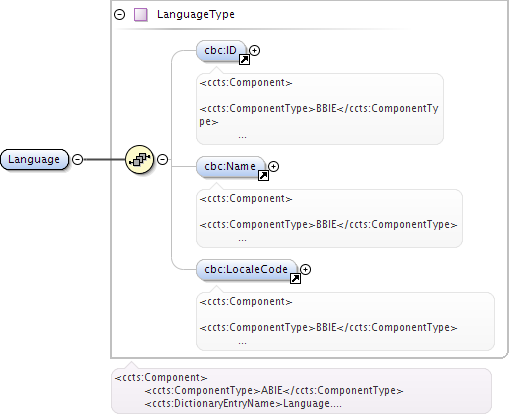This screenshot has height=417, width=510.
Task: Select the cbc:ID element node
Action: (221, 51)
